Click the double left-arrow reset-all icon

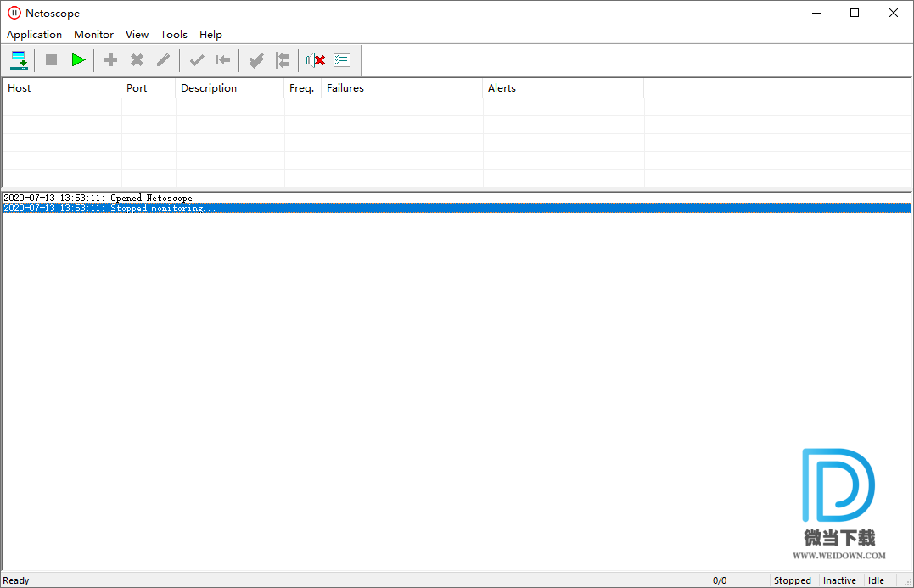tap(283, 60)
